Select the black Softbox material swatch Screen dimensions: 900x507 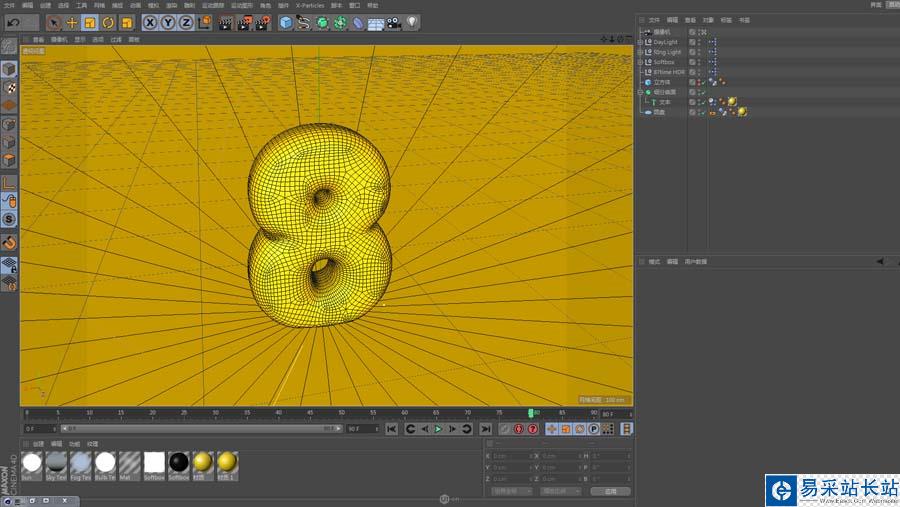(x=179, y=462)
